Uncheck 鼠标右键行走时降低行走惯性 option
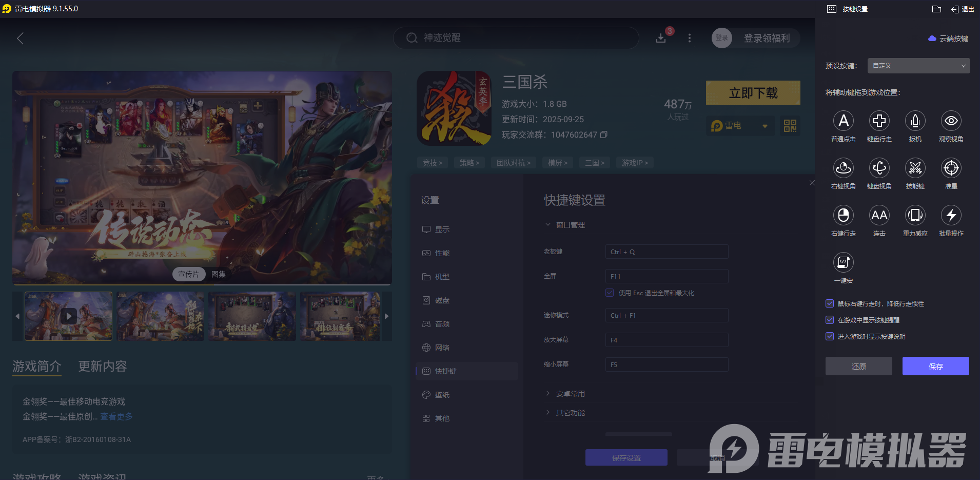 pyautogui.click(x=830, y=303)
